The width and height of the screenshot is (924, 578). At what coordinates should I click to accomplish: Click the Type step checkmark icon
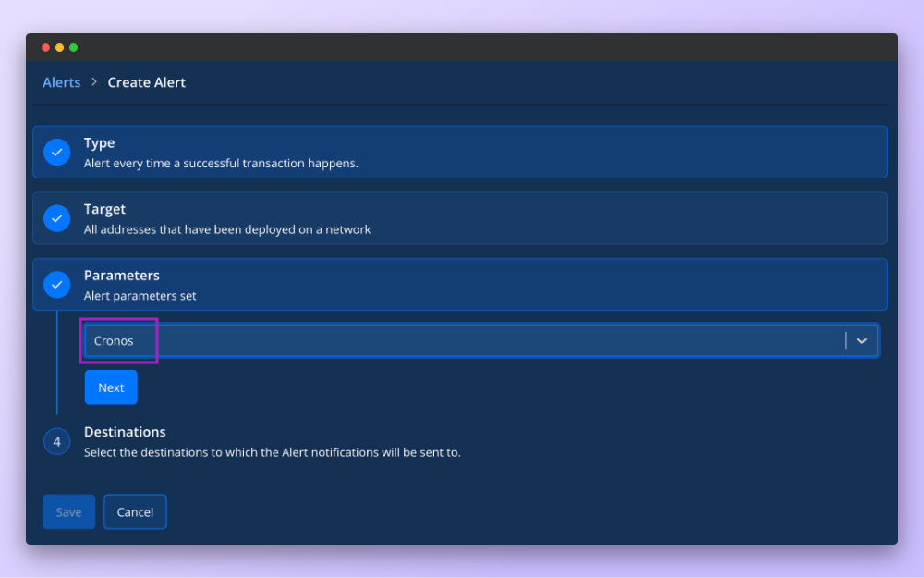pyautogui.click(x=57, y=153)
